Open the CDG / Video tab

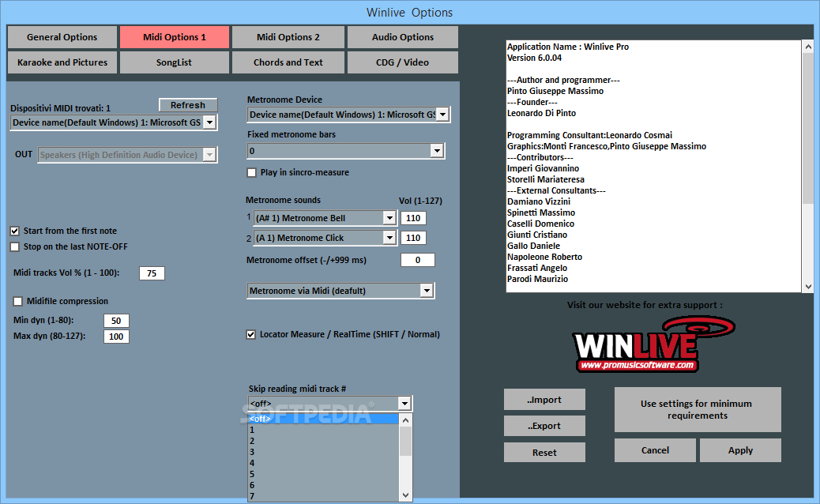tap(403, 62)
